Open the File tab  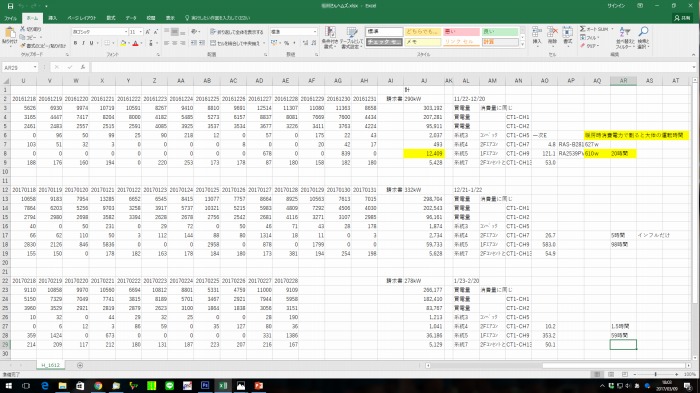coord(10,18)
